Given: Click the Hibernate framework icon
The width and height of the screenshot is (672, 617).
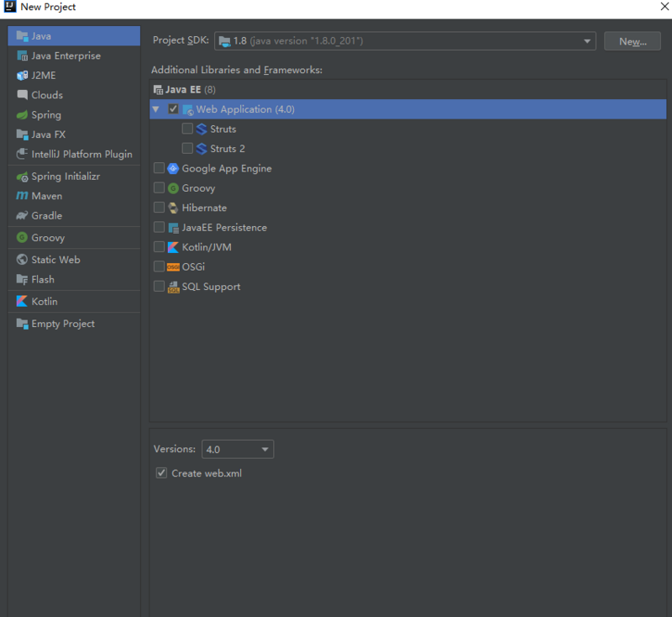Looking at the screenshot, I should [x=173, y=208].
